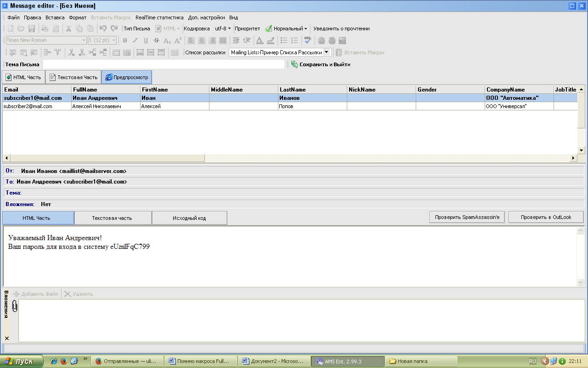Open the font size 3 (12 pt) dropdown
Image resolution: width=588 pixels, height=368 pixels.
point(114,40)
